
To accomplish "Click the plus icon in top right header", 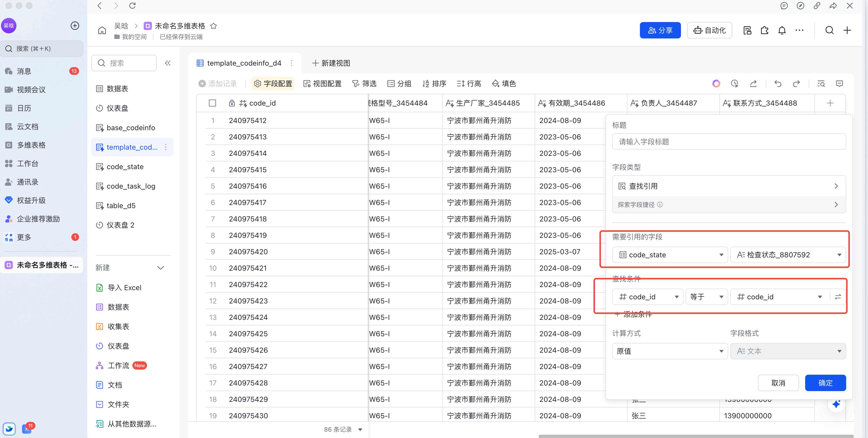I will point(847,30).
